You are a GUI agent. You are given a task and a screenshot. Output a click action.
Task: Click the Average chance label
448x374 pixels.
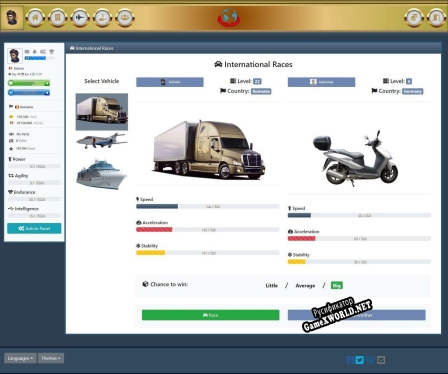(305, 286)
